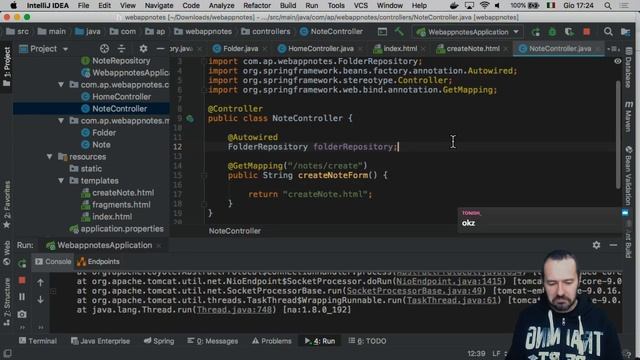Click the Spring bean gutter icon near class
The height and width of the screenshot is (360, 640).
[x=190, y=118]
